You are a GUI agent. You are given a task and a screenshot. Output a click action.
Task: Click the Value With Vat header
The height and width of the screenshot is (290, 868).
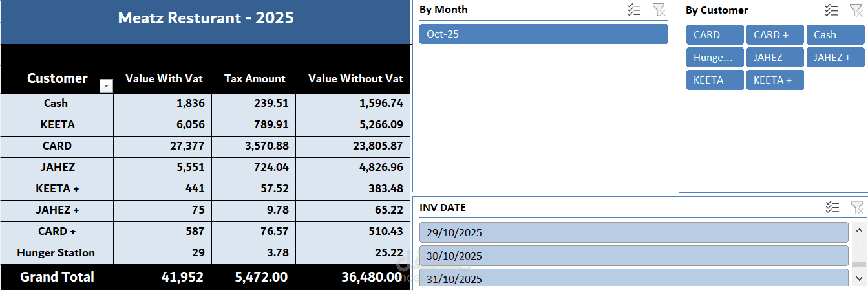(164, 78)
